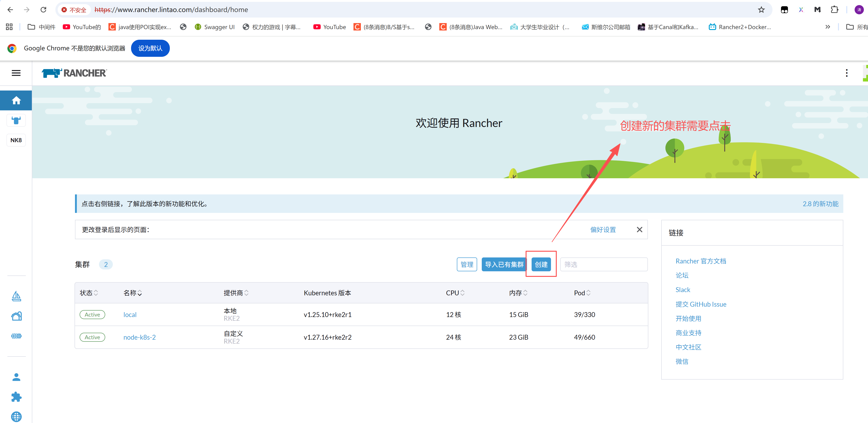868x423 pixels.
Task: Sort clusters by CPU column
Action: tap(455, 293)
